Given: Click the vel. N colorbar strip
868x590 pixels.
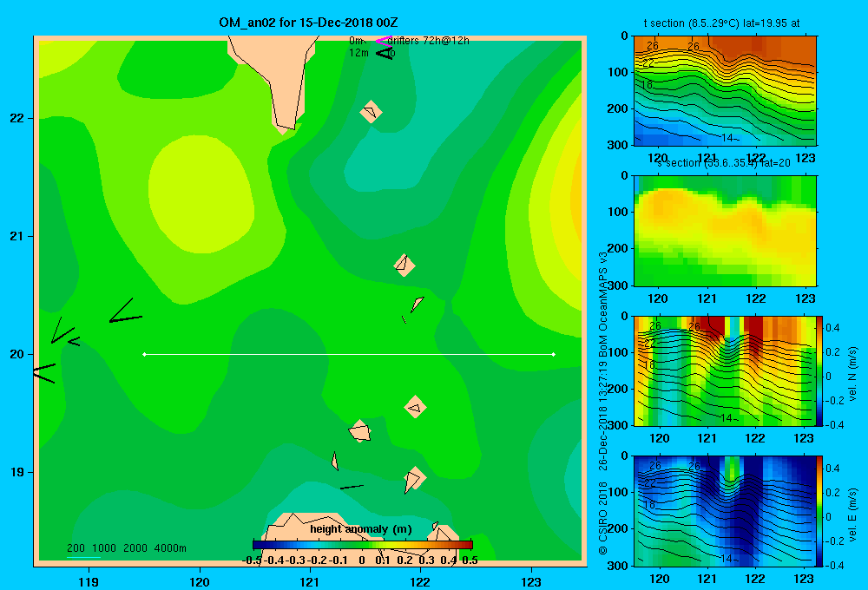Looking at the screenshot, I should coord(820,370).
